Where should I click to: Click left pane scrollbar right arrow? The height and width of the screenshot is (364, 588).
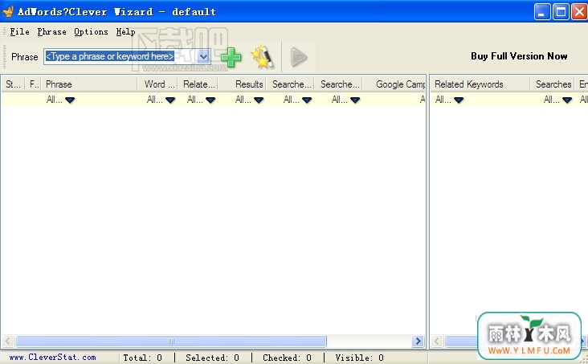pyautogui.click(x=418, y=342)
